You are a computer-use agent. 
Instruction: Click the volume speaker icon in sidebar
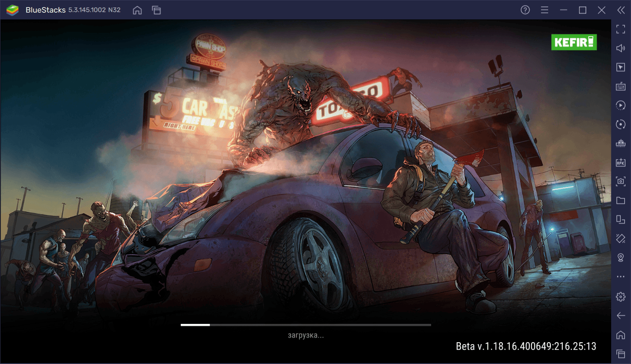point(621,48)
